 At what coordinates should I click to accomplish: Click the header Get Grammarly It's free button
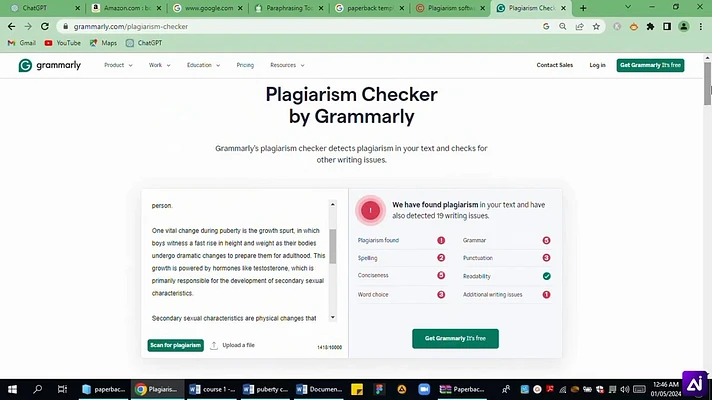point(650,65)
